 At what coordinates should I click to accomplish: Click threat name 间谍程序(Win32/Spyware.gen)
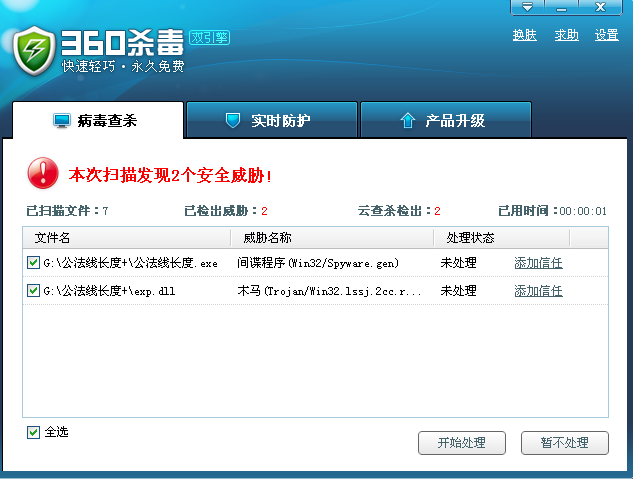[318, 263]
